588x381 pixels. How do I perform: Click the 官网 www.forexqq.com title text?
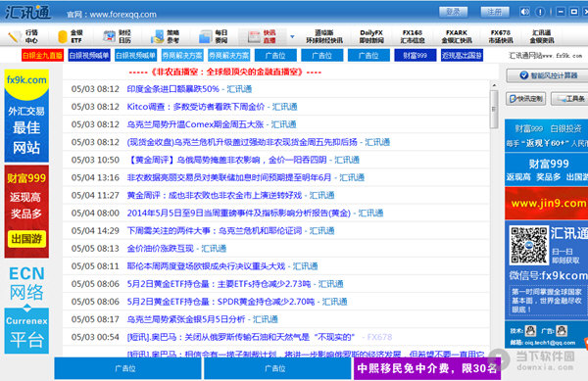tap(112, 15)
